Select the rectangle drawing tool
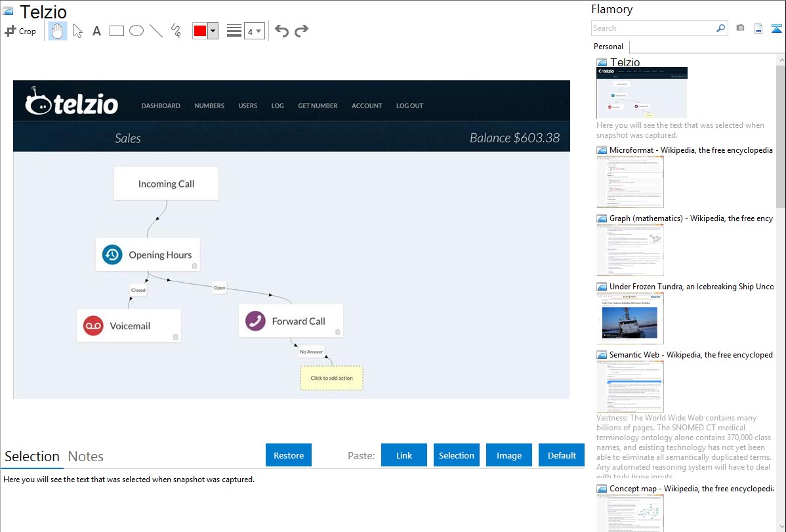 [x=116, y=31]
